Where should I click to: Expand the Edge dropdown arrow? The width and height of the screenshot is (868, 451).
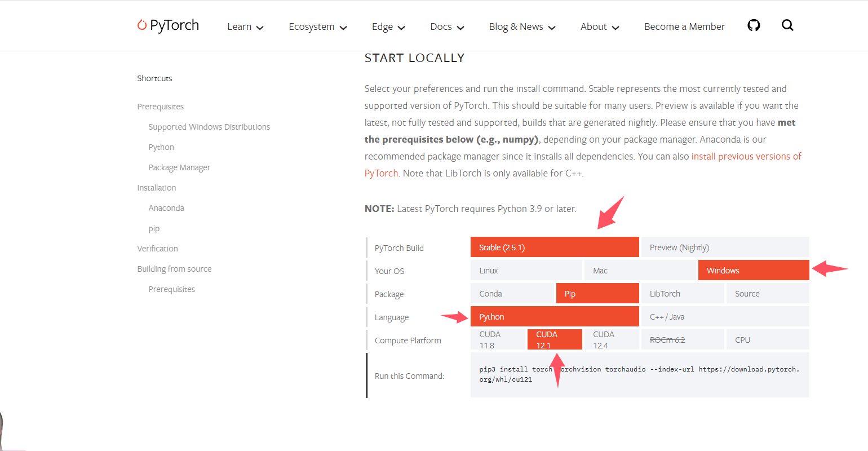coord(401,28)
